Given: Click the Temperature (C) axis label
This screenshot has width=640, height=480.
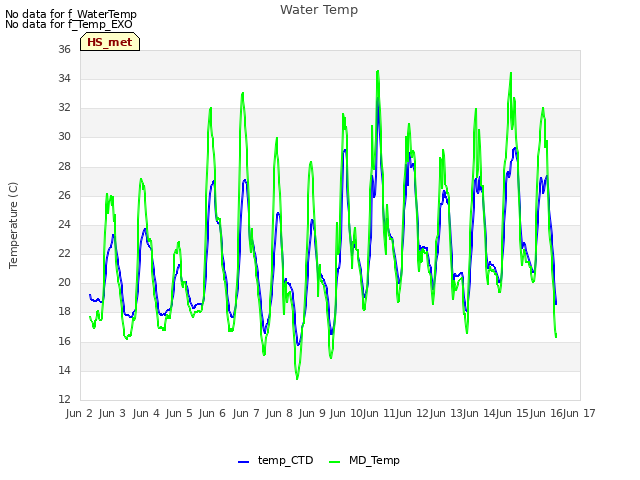Looking at the screenshot, I should click(x=13, y=225).
